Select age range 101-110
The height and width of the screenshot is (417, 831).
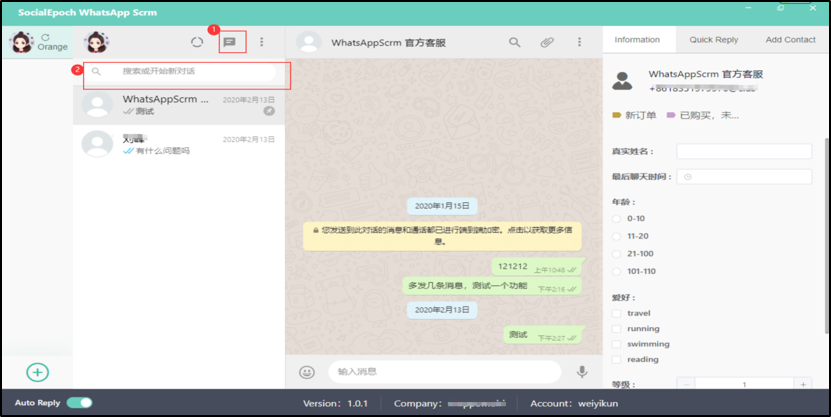tap(616, 271)
